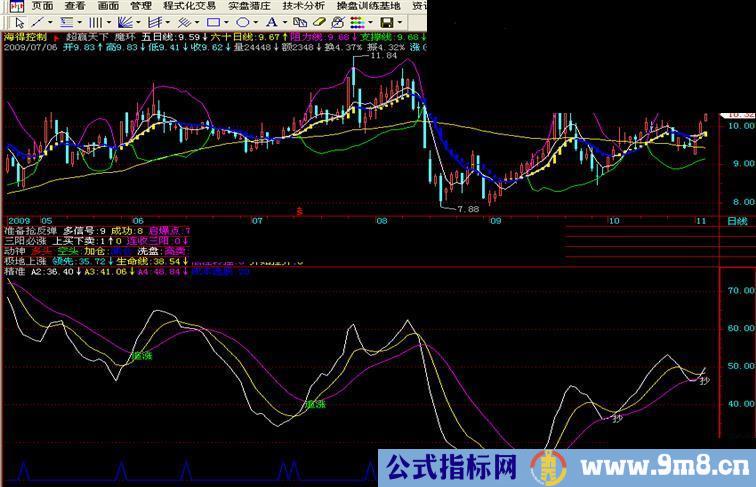Open the 技术分析 menu
756x487 pixels.
pyautogui.click(x=303, y=6)
